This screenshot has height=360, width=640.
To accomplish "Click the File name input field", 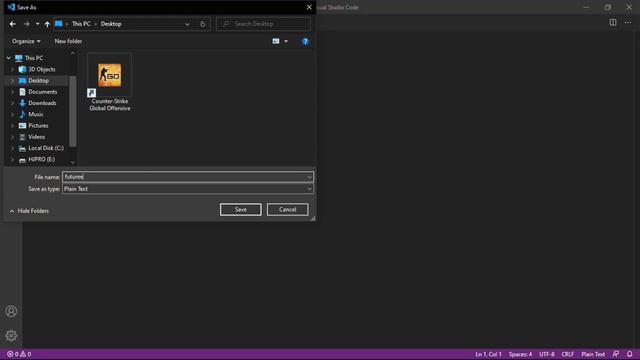I will pyautogui.click(x=184, y=177).
